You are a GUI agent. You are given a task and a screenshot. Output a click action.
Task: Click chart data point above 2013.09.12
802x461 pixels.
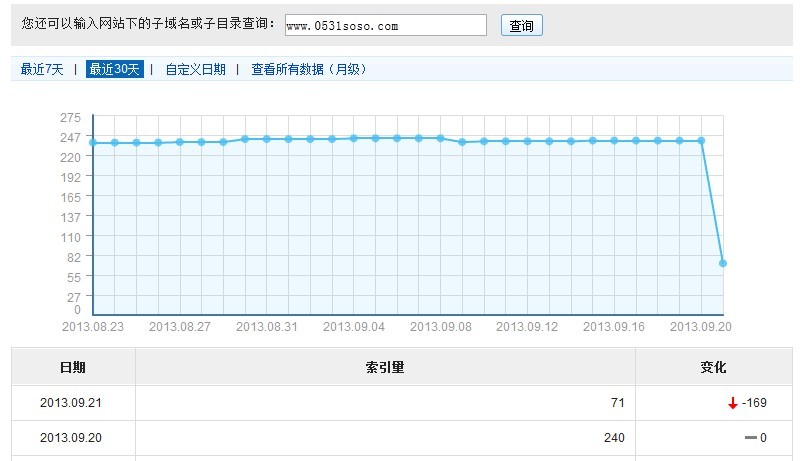pyautogui.click(x=527, y=141)
